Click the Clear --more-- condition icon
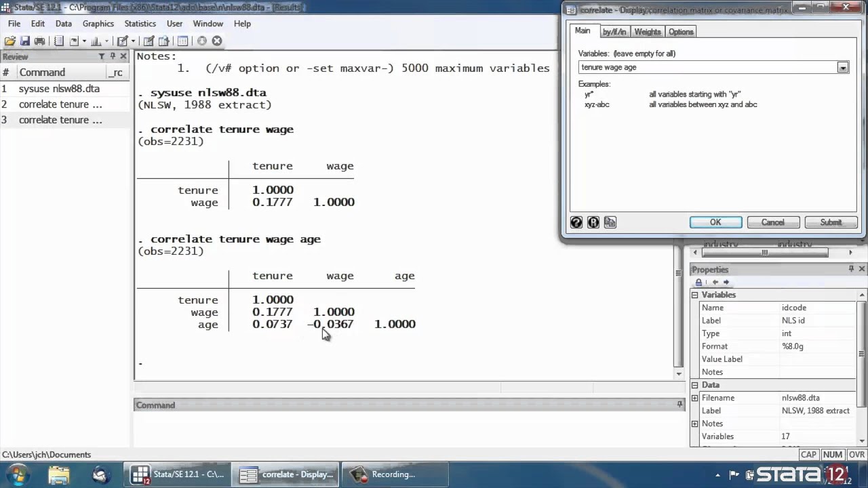 tap(201, 41)
